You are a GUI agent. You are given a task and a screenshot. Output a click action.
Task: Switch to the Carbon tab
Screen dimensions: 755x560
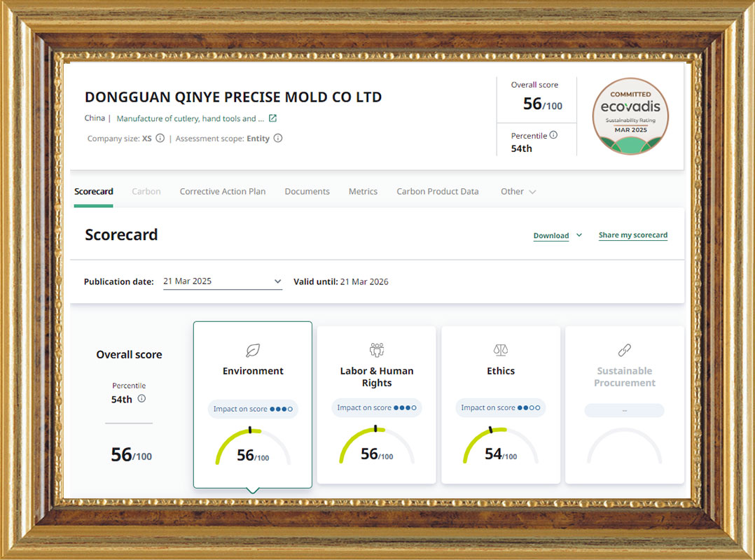(146, 192)
